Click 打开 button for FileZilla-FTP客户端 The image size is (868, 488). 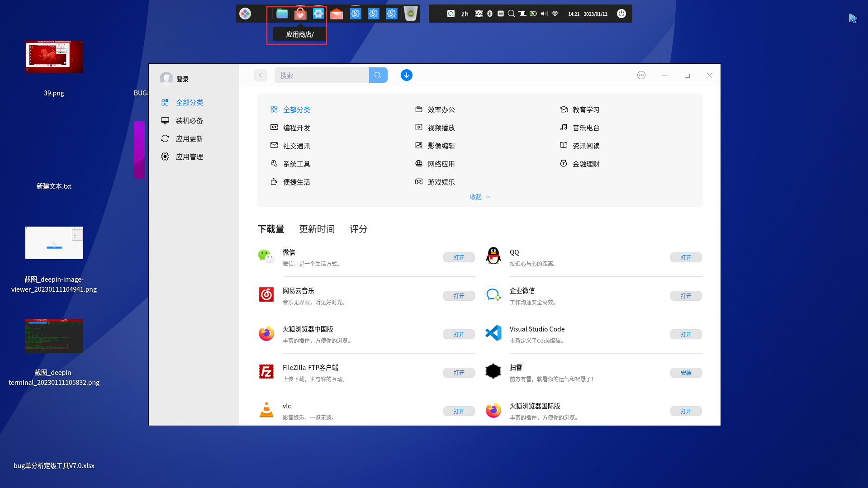[459, 373]
